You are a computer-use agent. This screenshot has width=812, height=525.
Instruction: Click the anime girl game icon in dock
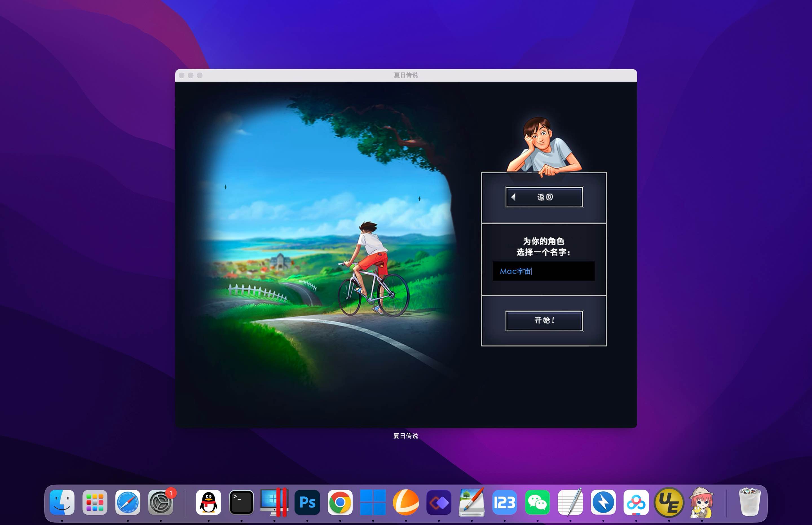(x=701, y=502)
